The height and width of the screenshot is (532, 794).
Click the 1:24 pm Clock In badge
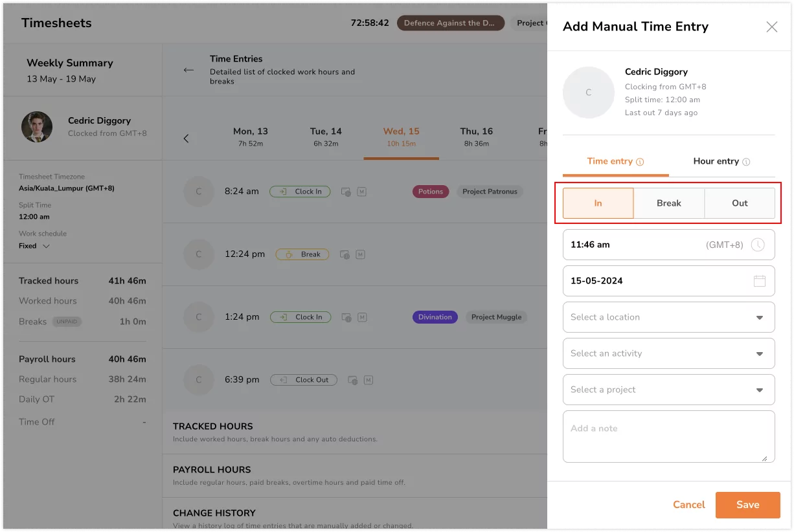(301, 317)
